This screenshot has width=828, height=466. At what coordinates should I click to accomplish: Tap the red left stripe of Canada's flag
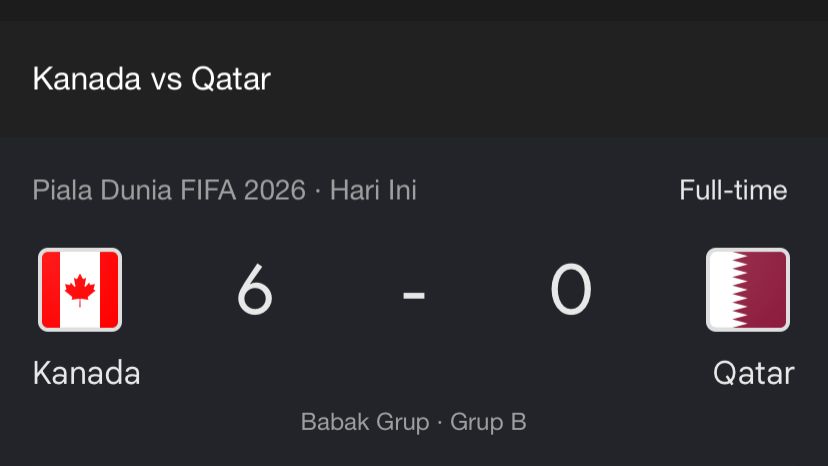tap(51, 290)
